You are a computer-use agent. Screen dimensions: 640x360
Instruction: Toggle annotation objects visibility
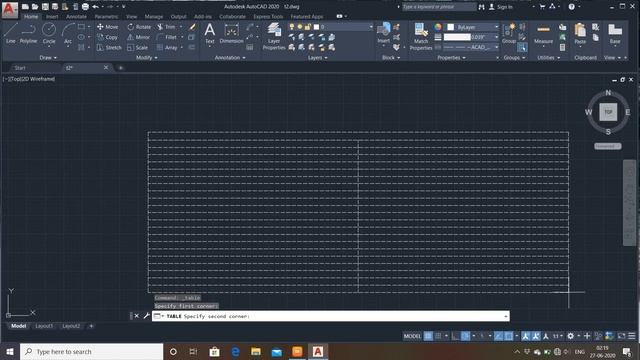(525, 336)
